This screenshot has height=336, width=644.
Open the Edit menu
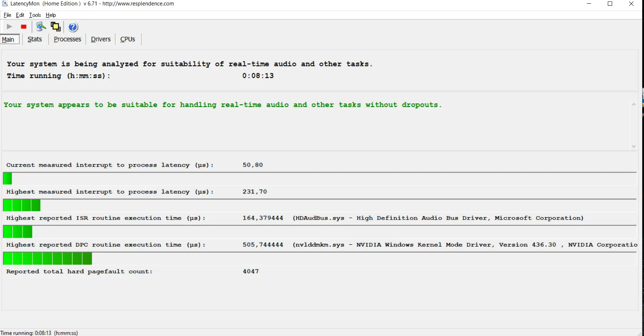[20, 15]
